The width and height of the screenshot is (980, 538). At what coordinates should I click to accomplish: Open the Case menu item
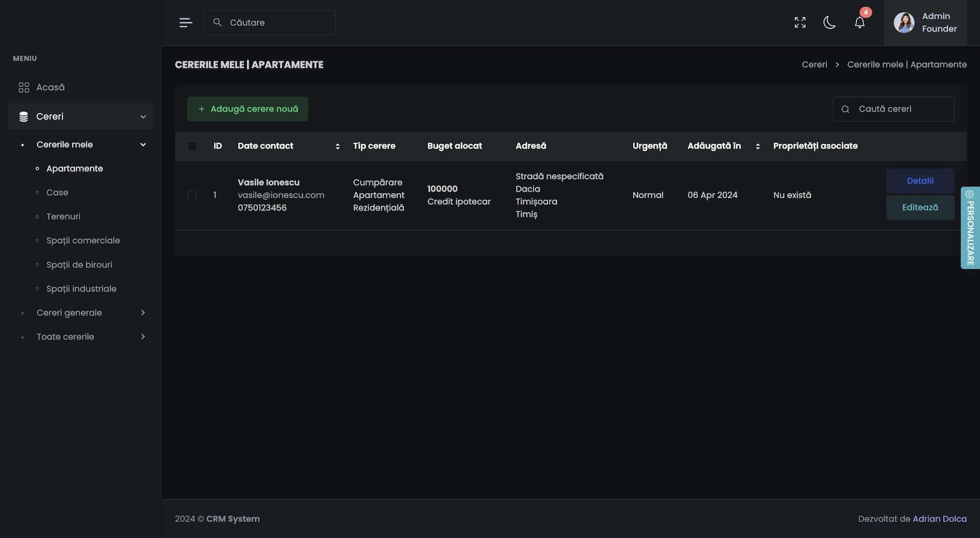tap(57, 193)
